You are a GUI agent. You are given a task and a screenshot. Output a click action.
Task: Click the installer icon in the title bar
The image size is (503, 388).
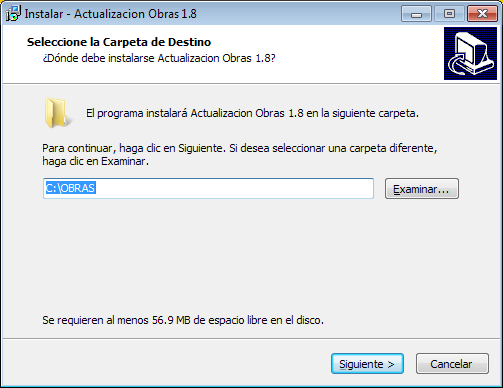pyautogui.click(x=13, y=13)
